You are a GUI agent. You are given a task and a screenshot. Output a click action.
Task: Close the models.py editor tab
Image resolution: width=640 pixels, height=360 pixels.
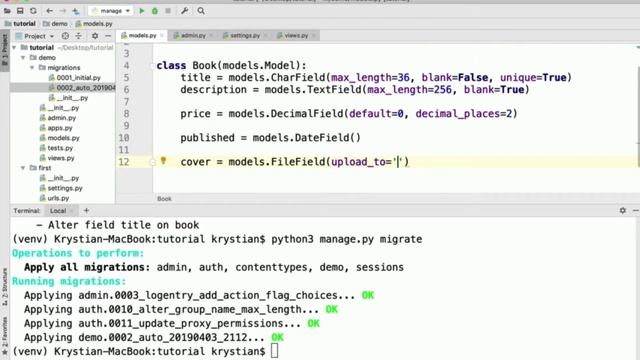click(162, 36)
